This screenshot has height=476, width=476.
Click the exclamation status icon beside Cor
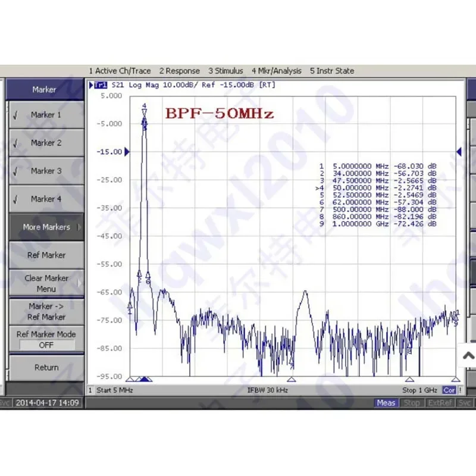[460, 390]
